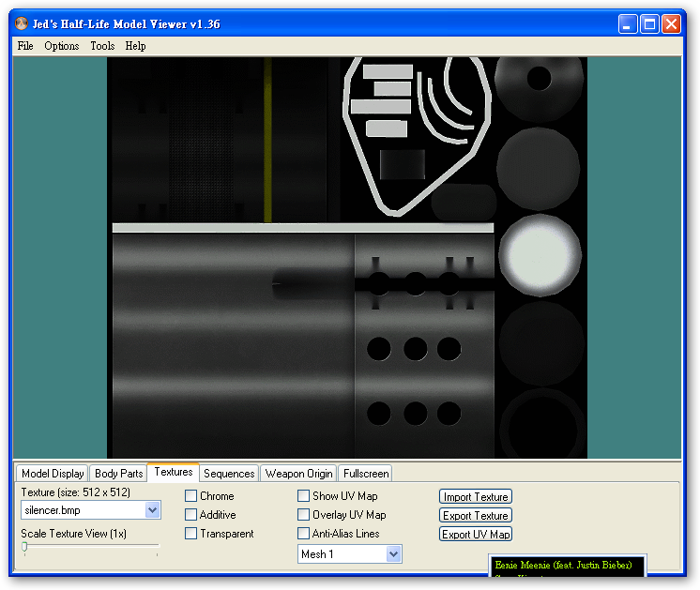Image resolution: width=700 pixels, height=590 pixels.
Task: Expand the Mesh 1 dropdown
Action: (393, 554)
